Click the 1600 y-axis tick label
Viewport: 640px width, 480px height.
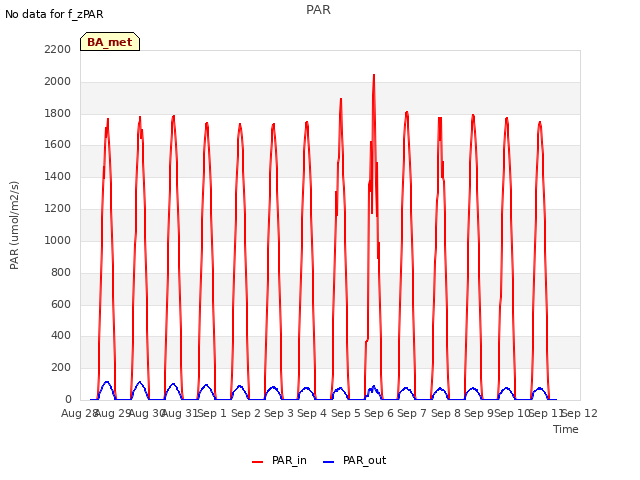(58, 144)
